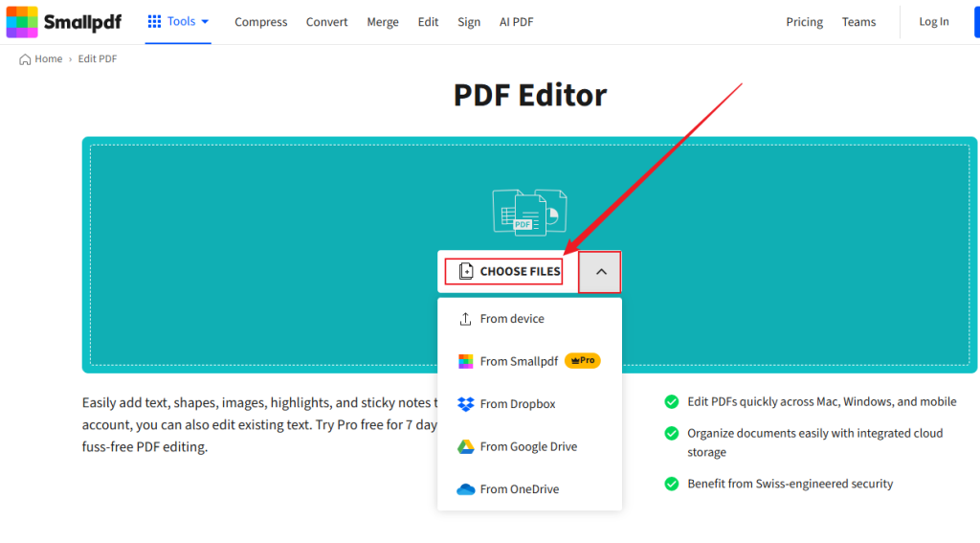Click text about editing PDFs across Mac
Viewport: 980px width, 543px height.
pyautogui.click(x=822, y=401)
